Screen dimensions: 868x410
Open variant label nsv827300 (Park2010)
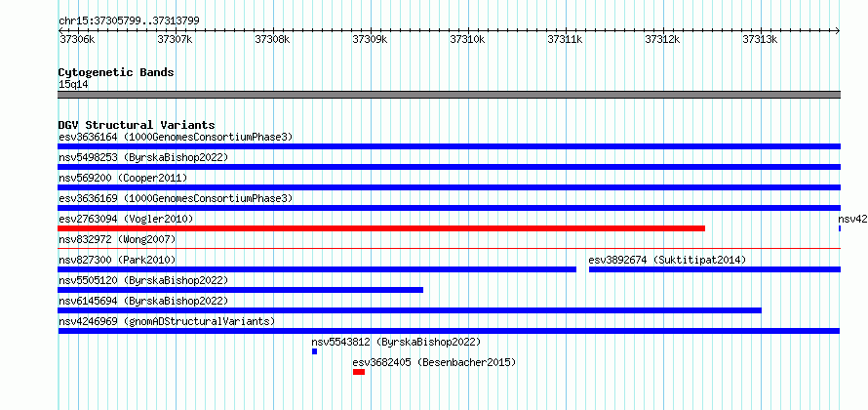point(117,260)
